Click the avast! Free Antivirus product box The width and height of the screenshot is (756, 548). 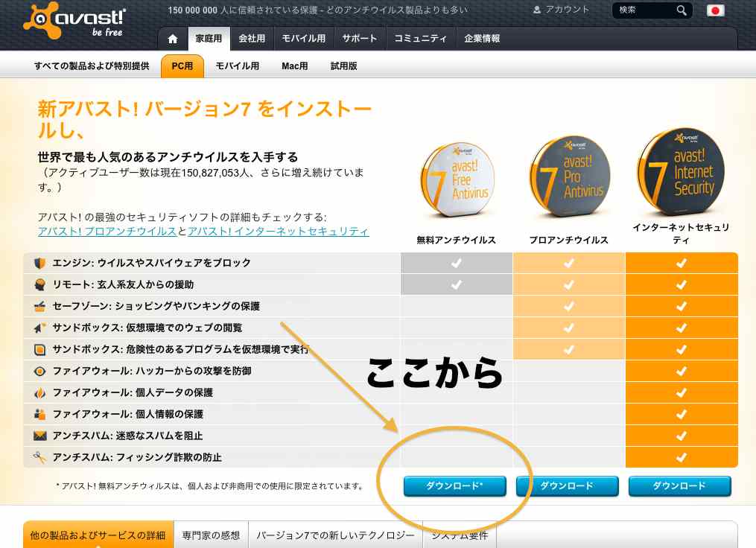tap(457, 179)
